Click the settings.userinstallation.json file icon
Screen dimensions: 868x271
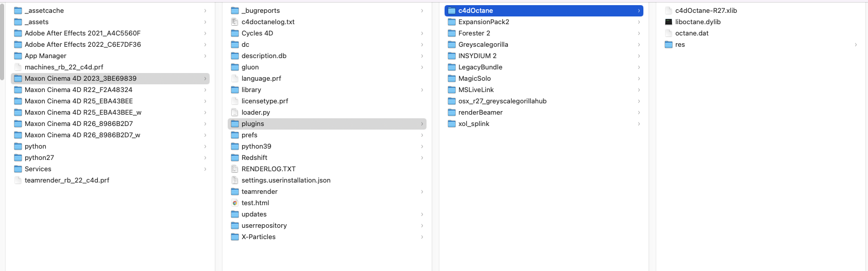(235, 180)
